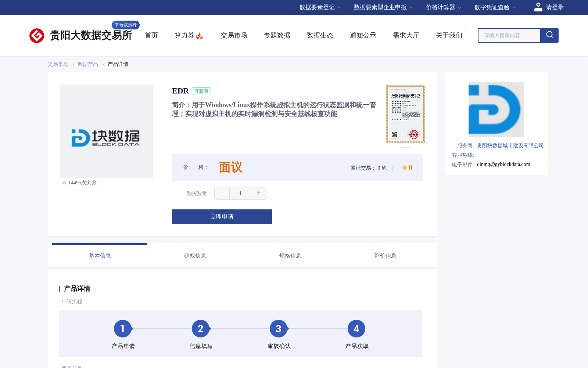The height and width of the screenshot is (368, 588).
Task: Click the HOT flame badge beside 算力券
Action: (200, 36)
